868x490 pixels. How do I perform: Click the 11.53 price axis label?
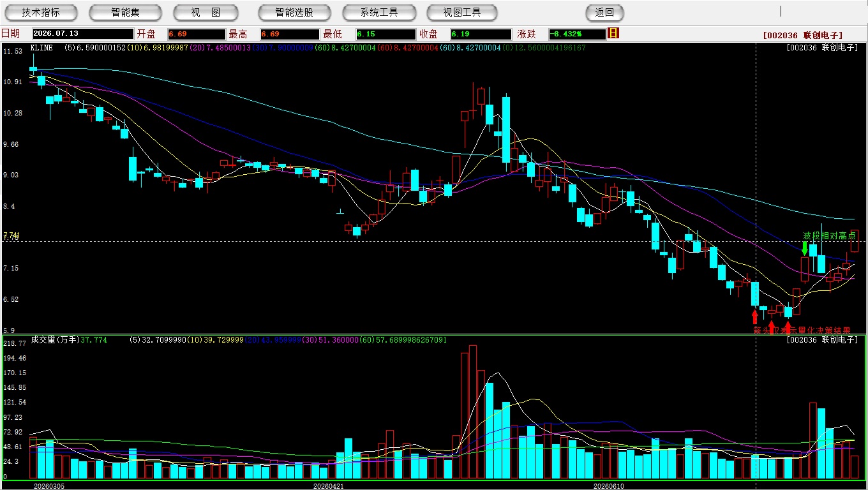tap(13, 51)
